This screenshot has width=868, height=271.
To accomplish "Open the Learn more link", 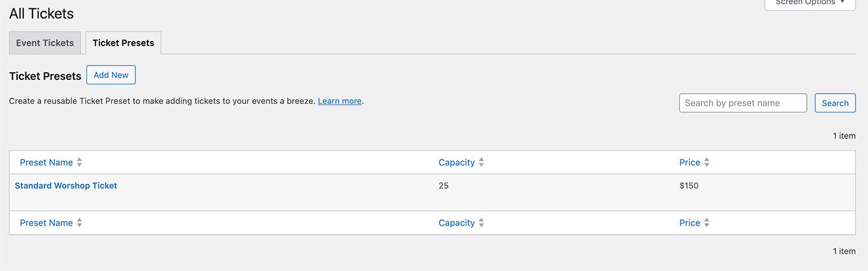I will pos(340,101).
